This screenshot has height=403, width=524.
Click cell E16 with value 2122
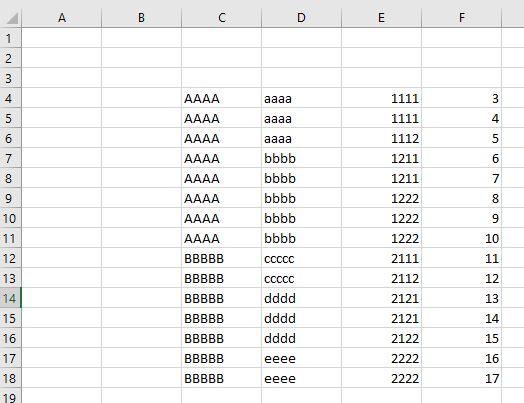click(x=382, y=338)
